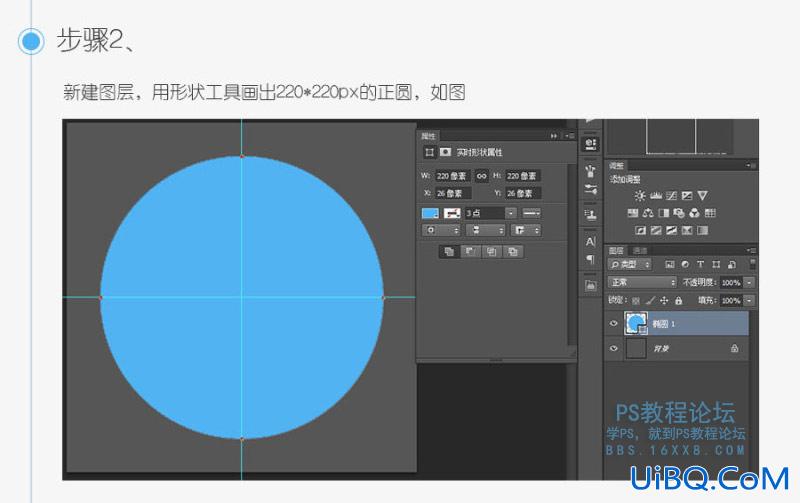Image resolution: width=800 pixels, height=503 pixels.
Task: Switch to the 通道 Channels tab
Action: (640, 250)
